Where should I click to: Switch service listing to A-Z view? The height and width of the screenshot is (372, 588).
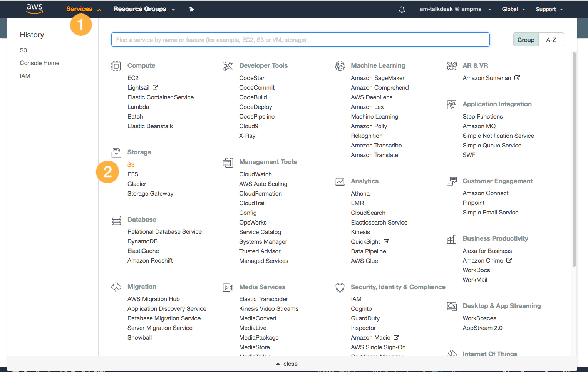pos(551,39)
